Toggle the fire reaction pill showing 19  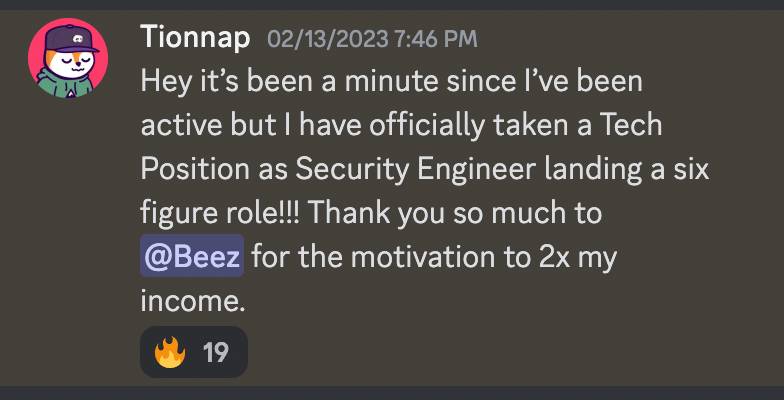click(194, 352)
